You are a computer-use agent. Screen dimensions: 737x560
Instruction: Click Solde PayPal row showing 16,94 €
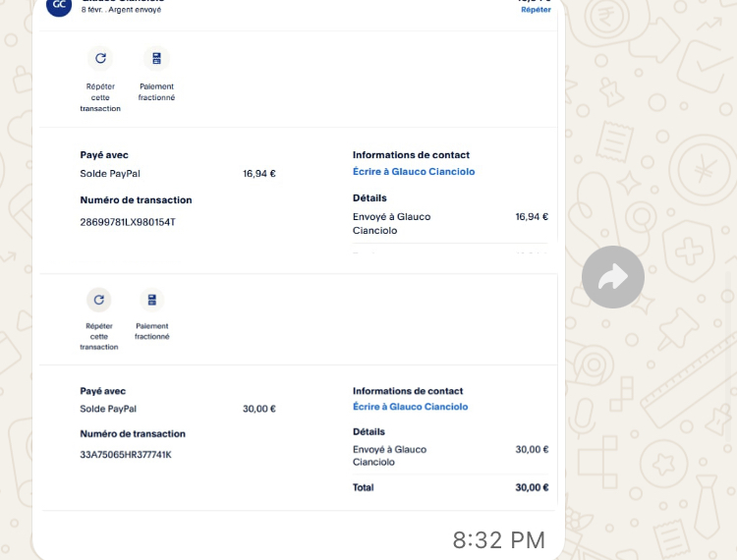[x=177, y=174]
